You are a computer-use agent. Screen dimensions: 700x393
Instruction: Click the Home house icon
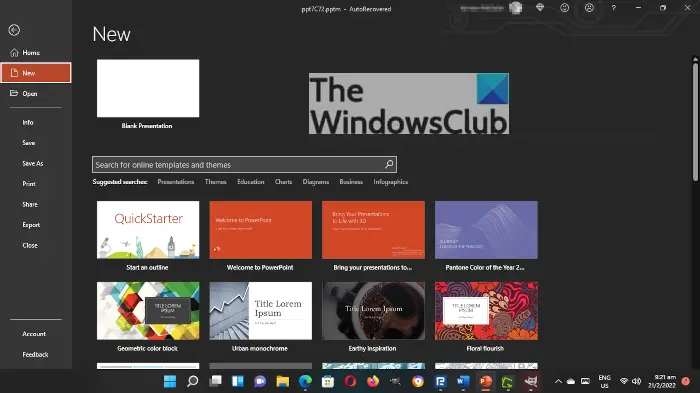point(14,52)
